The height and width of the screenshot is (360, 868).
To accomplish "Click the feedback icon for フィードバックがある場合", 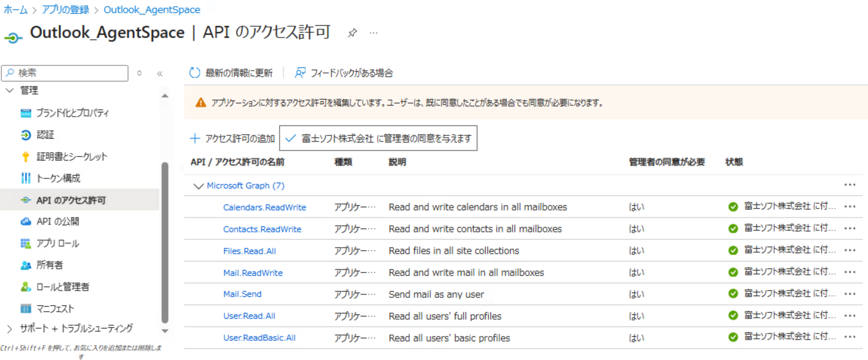I will (300, 73).
